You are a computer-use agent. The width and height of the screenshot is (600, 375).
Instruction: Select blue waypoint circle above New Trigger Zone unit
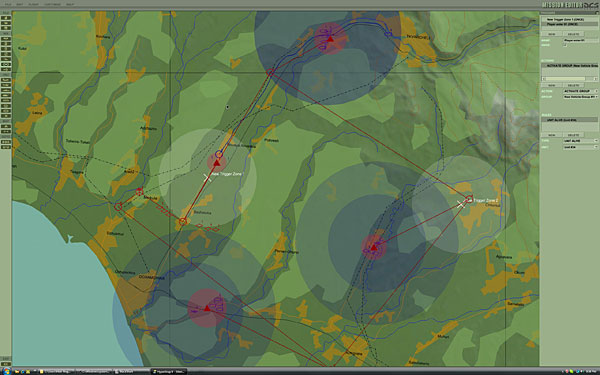pyautogui.click(x=219, y=154)
